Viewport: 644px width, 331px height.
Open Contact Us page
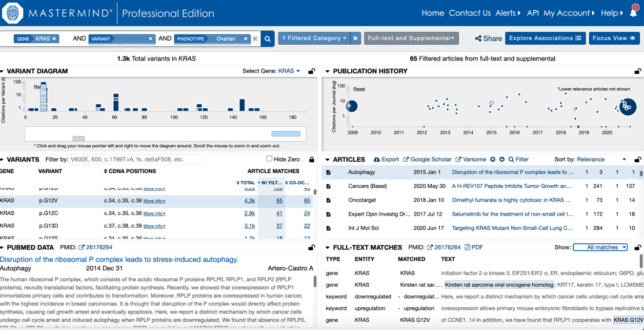click(x=470, y=13)
